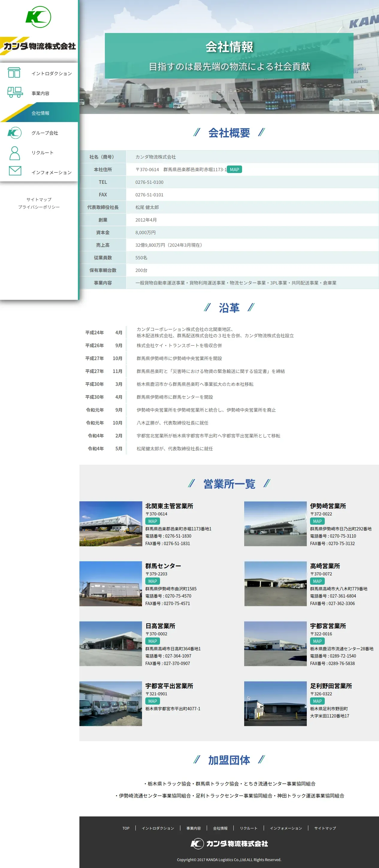Open the サイトマップ link in the sidebar

coord(39,199)
